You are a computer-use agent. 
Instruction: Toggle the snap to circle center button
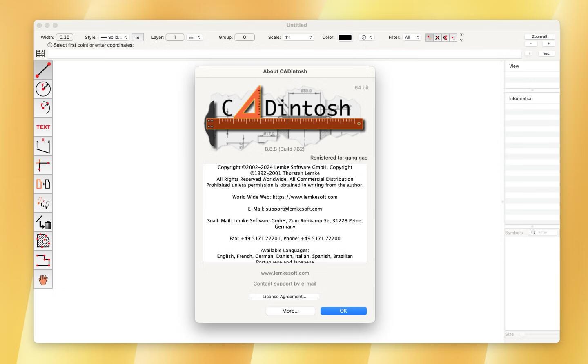point(445,38)
